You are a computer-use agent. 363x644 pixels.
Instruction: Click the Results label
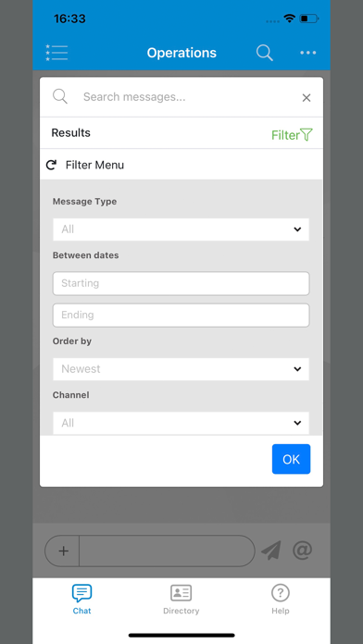70,132
